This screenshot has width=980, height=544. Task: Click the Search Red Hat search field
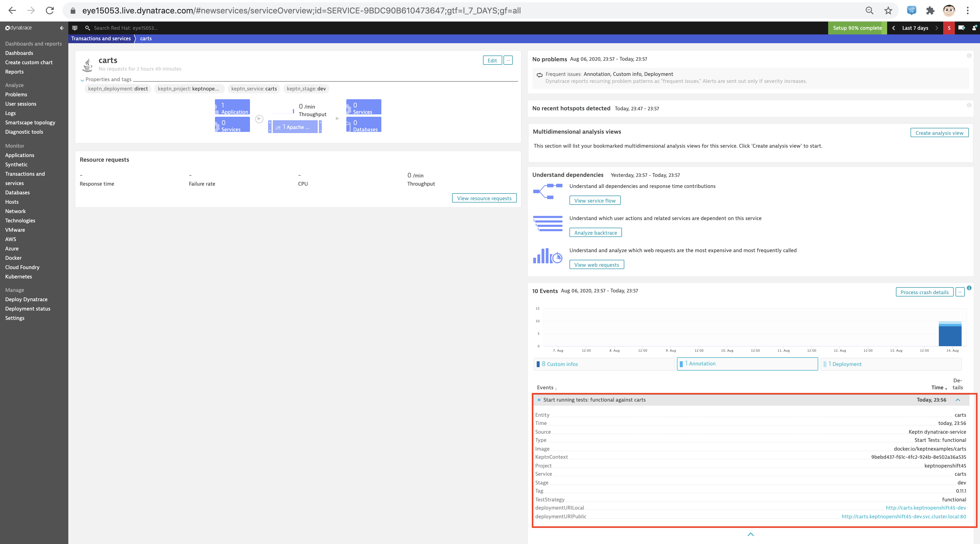[x=126, y=28]
